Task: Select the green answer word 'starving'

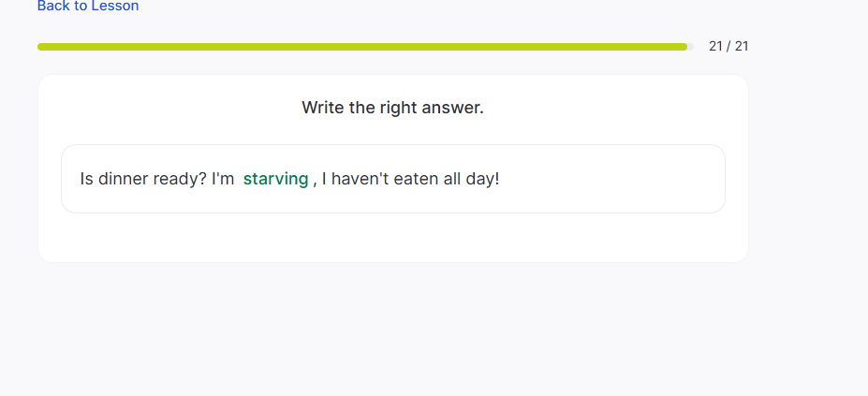Action: click(275, 179)
